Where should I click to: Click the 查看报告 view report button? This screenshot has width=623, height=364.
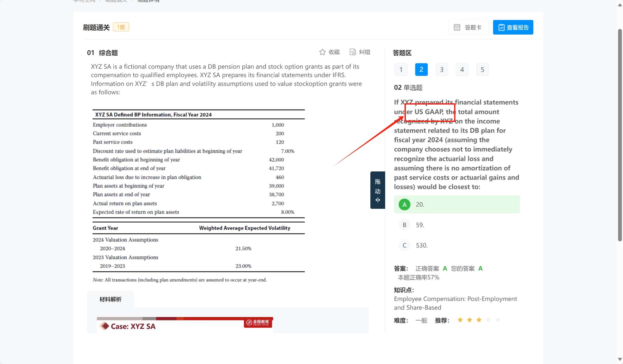[x=513, y=27]
